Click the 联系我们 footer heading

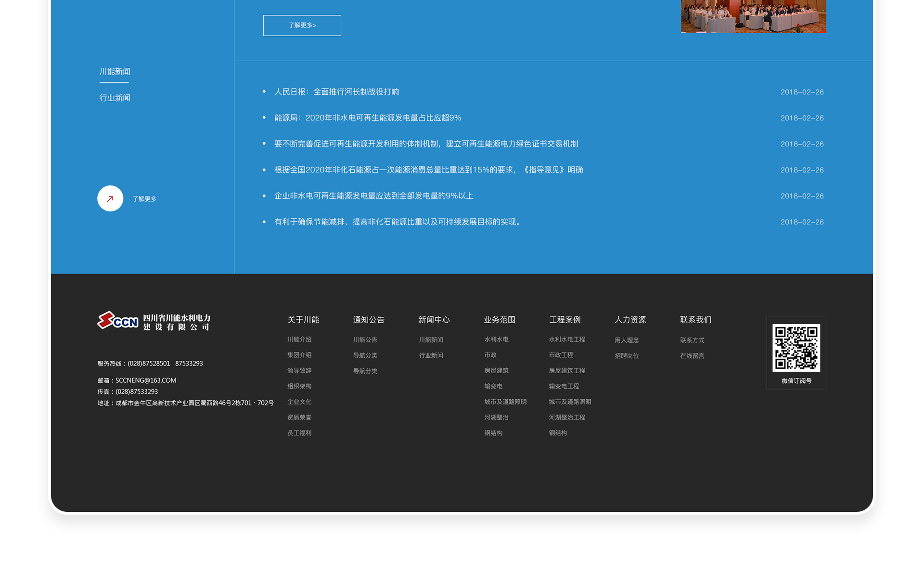coord(695,320)
